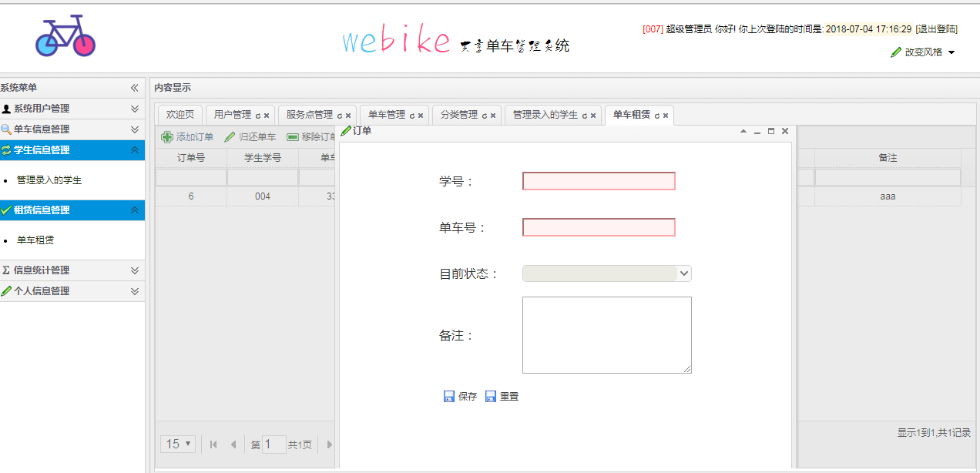This screenshot has height=473, width=980.
Task: Close the 单车租赁 tab
Action: 666,116
